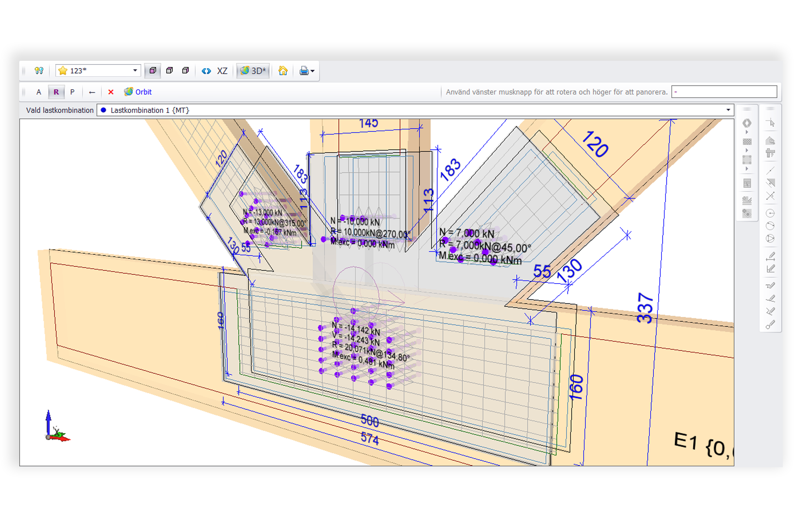
Task: Click the home view icon
Action: click(x=283, y=71)
